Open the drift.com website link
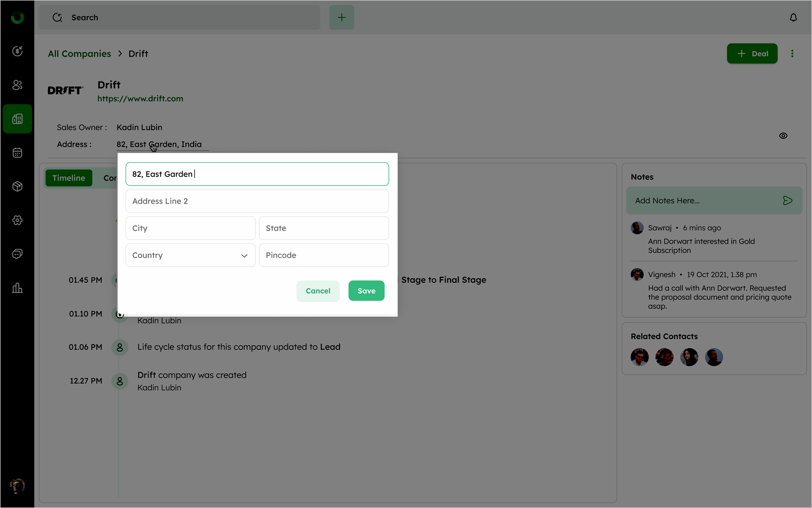Screen dimensions: 812x508 pos(140,98)
